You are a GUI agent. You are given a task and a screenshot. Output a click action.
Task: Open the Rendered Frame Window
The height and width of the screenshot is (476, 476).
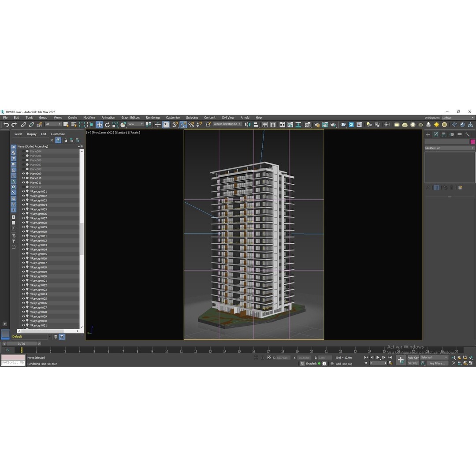click(x=325, y=125)
